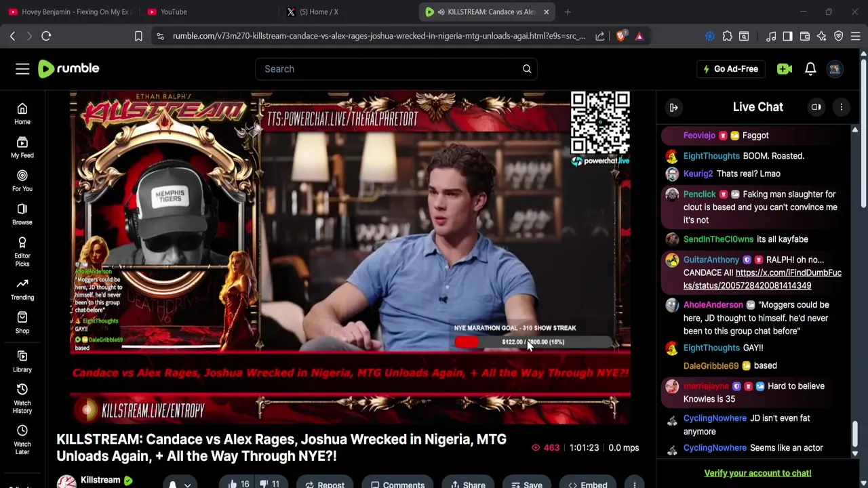The width and height of the screenshot is (868, 488).
Task: Collapse the Live Chat panel
Action: pos(673,107)
